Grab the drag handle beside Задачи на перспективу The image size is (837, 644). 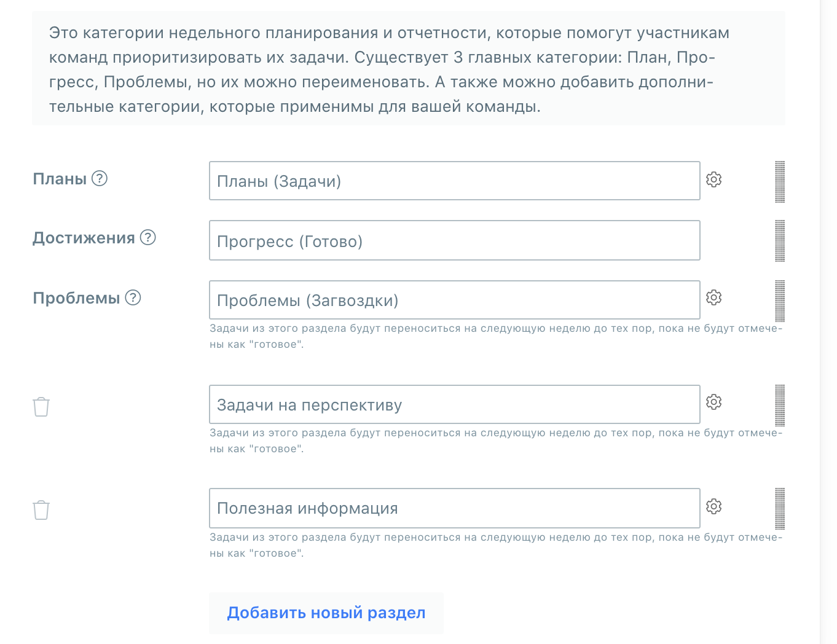779,404
